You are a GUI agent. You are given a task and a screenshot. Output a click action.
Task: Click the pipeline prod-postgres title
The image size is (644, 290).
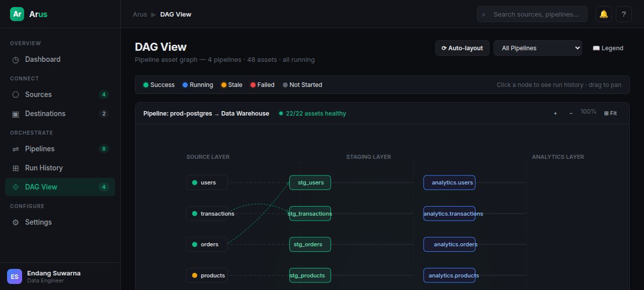click(206, 114)
